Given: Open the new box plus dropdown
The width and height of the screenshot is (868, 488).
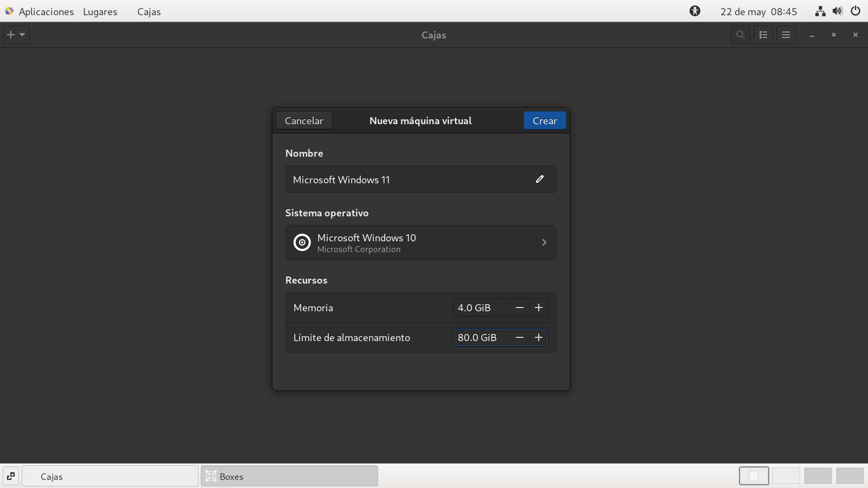Looking at the screenshot, I should click(16, 35).
